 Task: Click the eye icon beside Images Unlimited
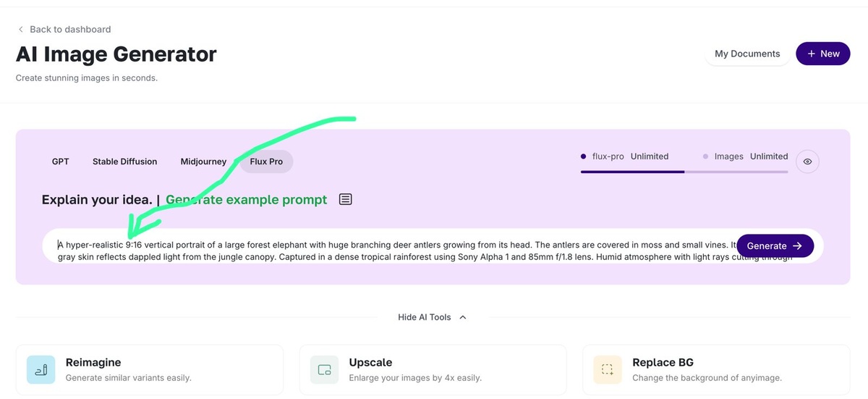point(807,161)
